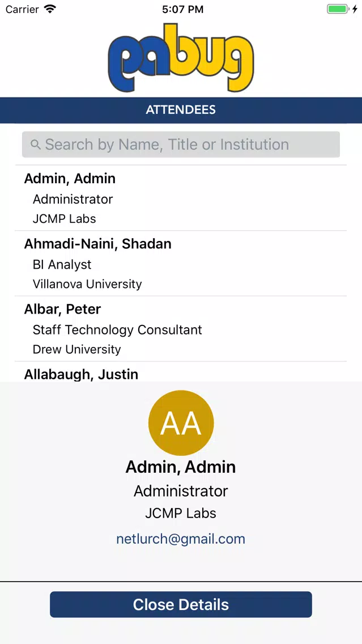Tap the battery indicator icon

[x=338, y=9]
